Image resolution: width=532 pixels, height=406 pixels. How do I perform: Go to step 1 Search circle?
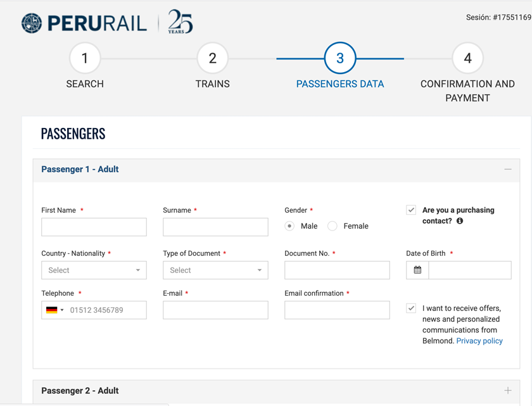[x=85, y=58]
